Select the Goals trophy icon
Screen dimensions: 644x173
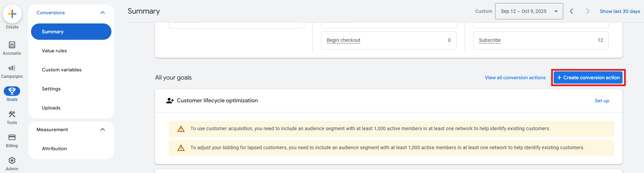pyautogui.click(x=12, y=91)
